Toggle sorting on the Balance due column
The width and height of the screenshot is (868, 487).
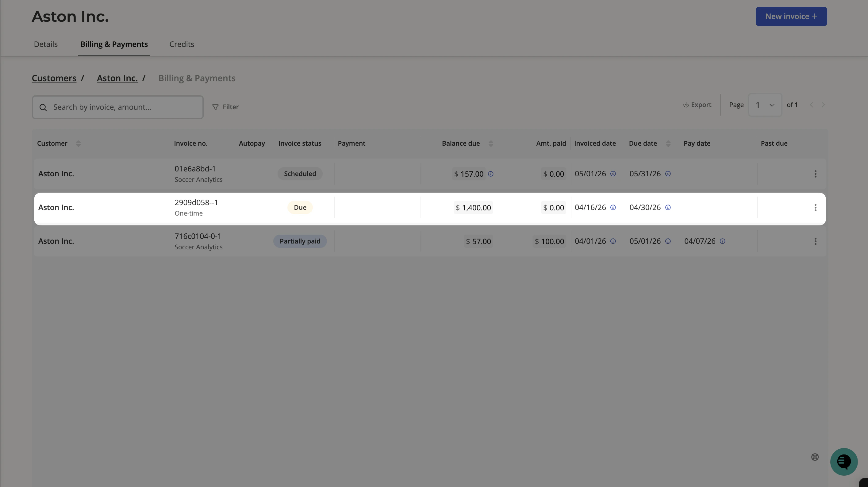pyautogui.click(x=491, y=143)
